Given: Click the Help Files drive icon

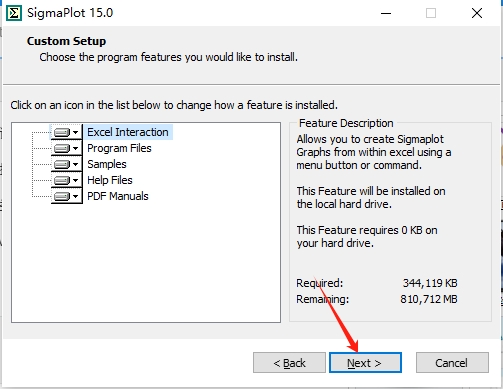Looking at the screenshot, I should point(62,180).
